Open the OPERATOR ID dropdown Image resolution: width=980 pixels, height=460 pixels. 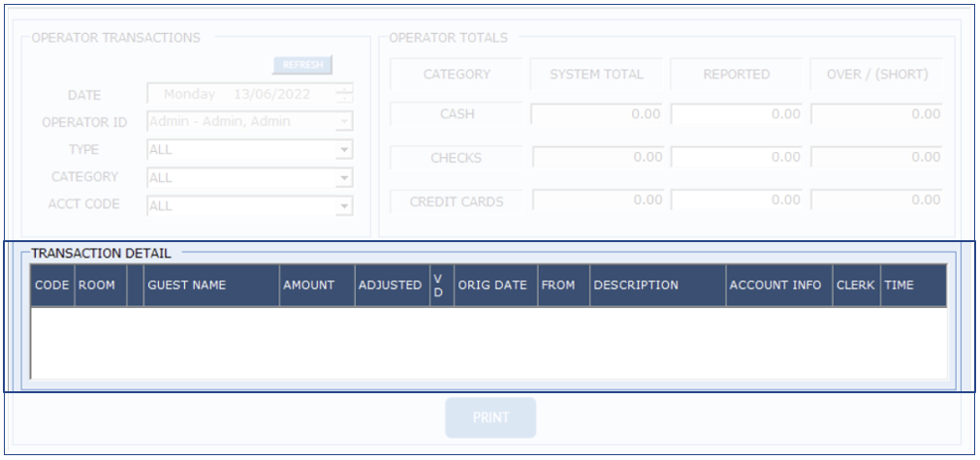coord(343,122)
